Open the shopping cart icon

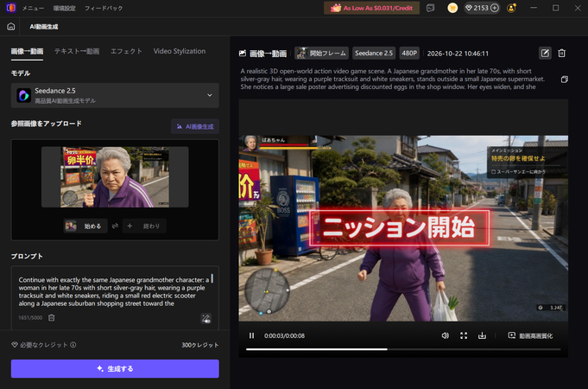[452, 8]
